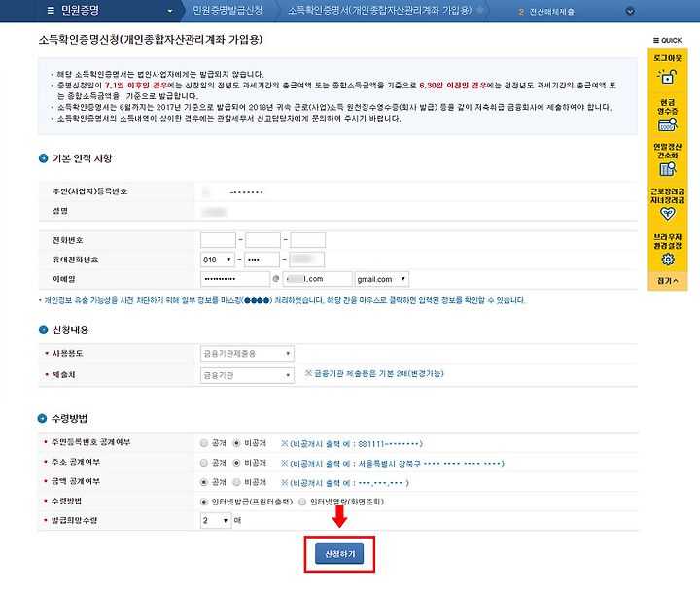Click the 수령방법 section heading
The width and height of the screenshot is (700, 591).
[x=70, y=418]
